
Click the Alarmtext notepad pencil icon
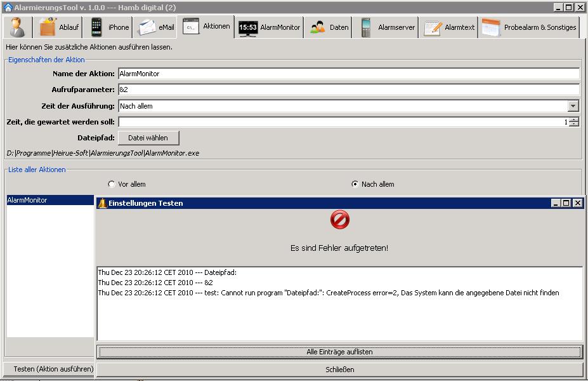click(433, 27)
